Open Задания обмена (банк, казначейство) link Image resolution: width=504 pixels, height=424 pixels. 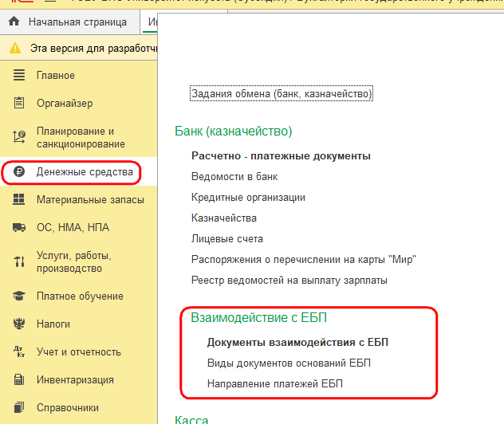[x=282, y=93]
